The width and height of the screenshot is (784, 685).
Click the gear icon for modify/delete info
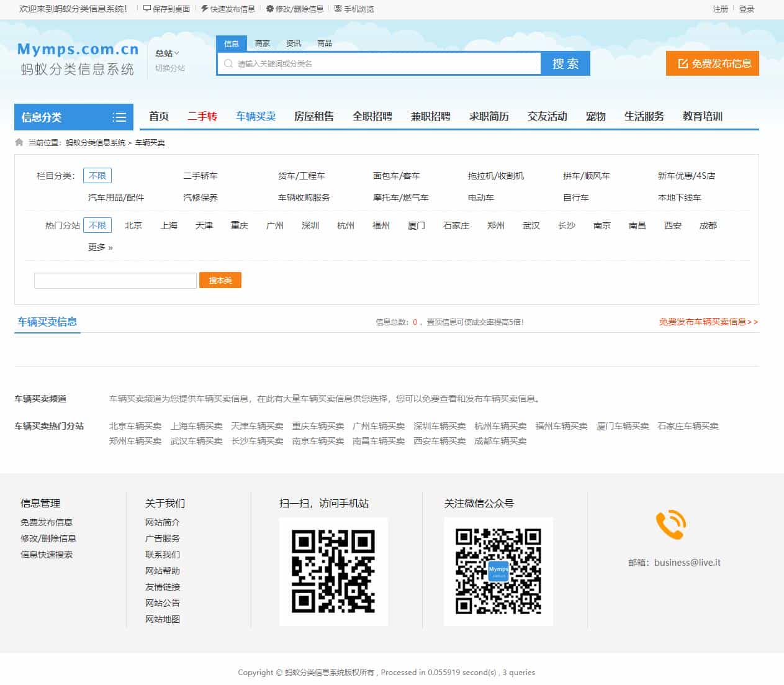click(x=269, y=9)
